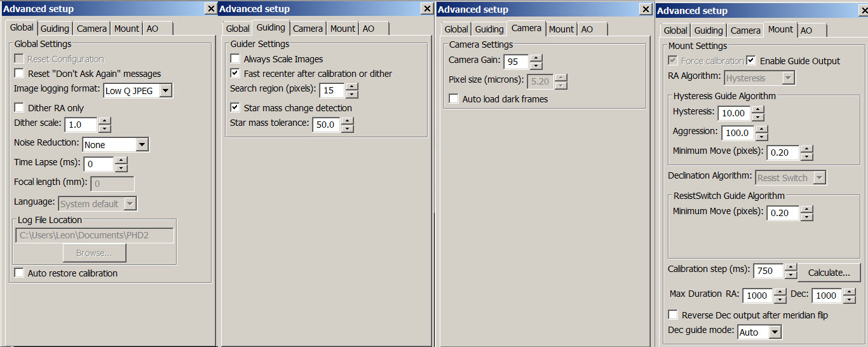Switch to AO tab in Mount window
Screen dimensions: 868x347
pyautogui.click(x=806, y=31)
